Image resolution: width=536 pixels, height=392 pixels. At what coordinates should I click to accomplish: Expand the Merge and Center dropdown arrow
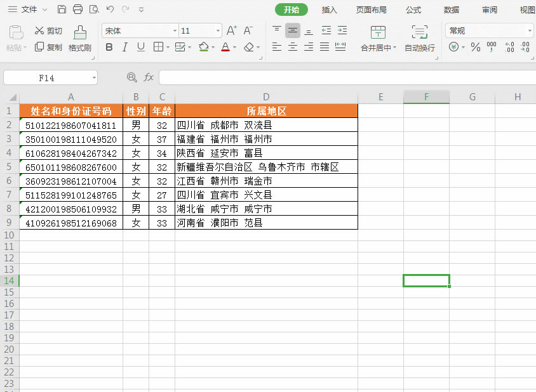394,48
